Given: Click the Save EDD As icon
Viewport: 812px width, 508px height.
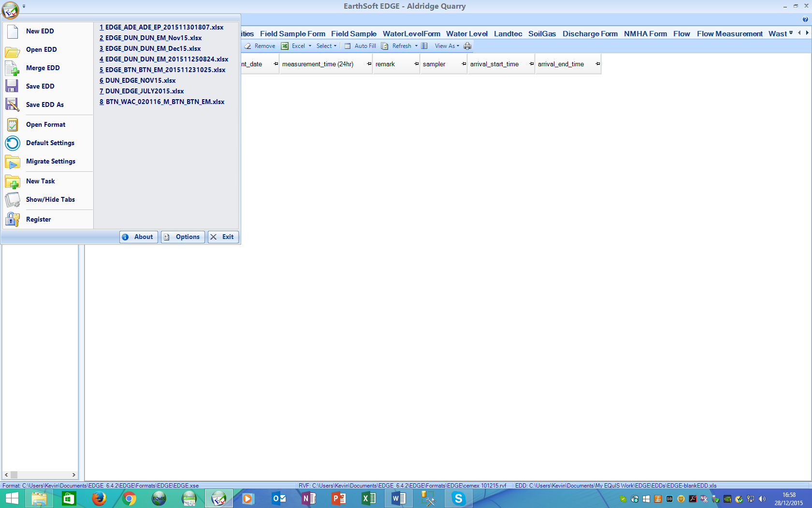Looking at the screenshot, I should [x=12, y=105].
